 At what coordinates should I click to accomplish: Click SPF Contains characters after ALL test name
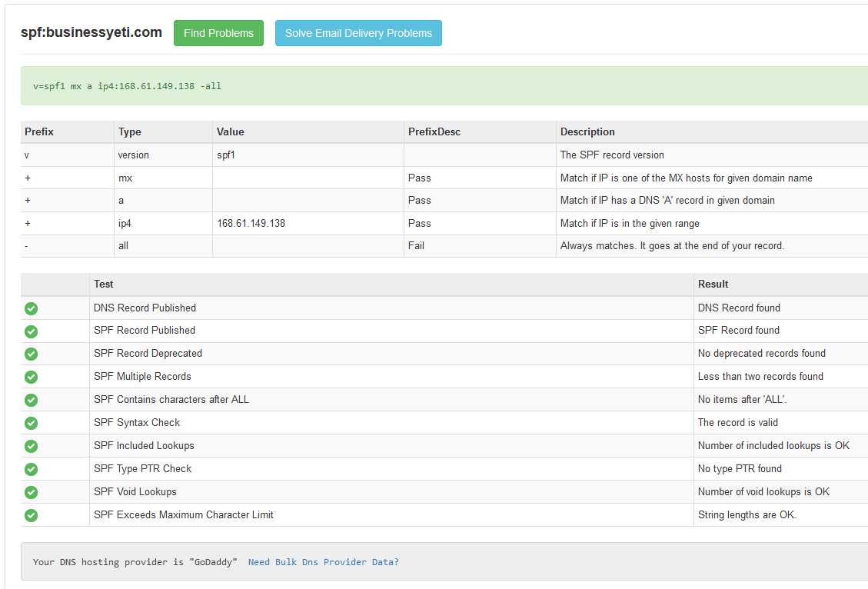[171, 400]
